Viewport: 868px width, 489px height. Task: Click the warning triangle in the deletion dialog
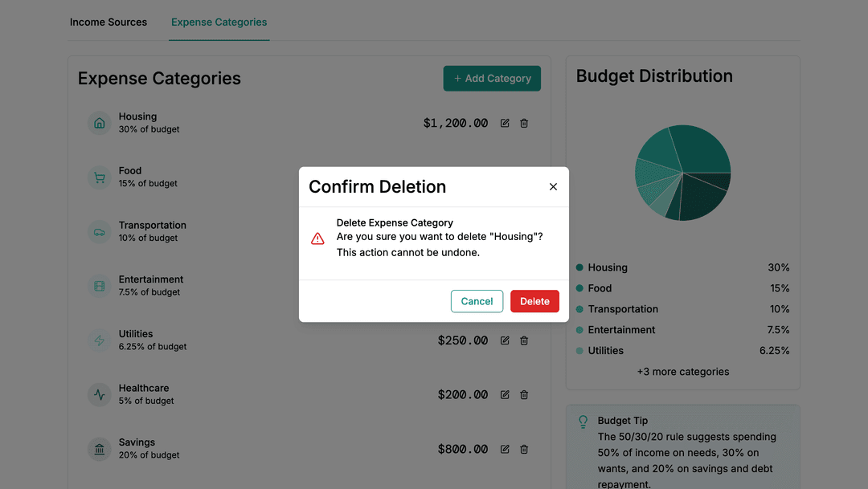[x=317, y=238]
